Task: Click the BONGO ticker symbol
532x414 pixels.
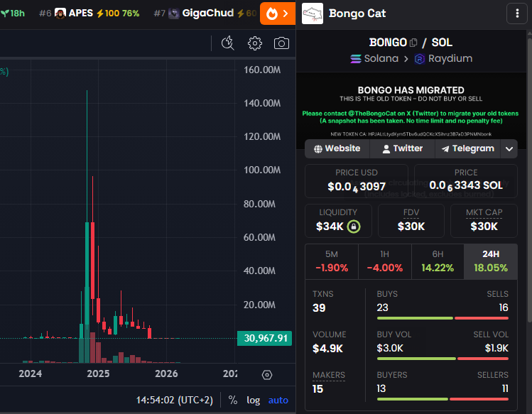Action: pyautogui.click(x=388, y=43)
